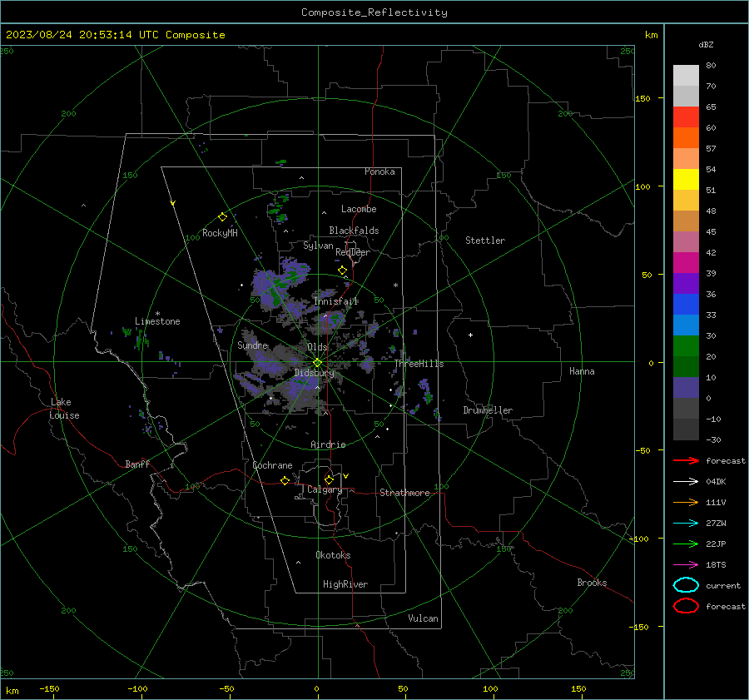Screen dimensions: 749x700
Task: Select the Cochrane label
Action: pyautogui.click(x=272, y=465)
